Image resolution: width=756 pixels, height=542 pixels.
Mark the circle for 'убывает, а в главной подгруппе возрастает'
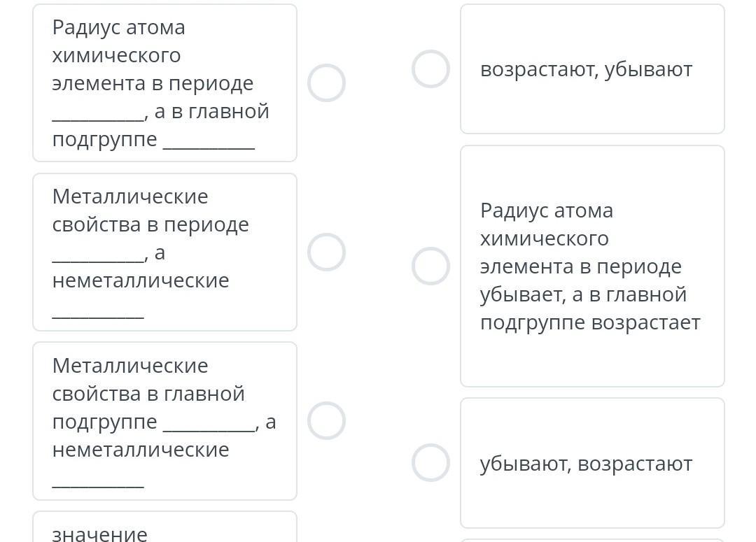point(430,266)
